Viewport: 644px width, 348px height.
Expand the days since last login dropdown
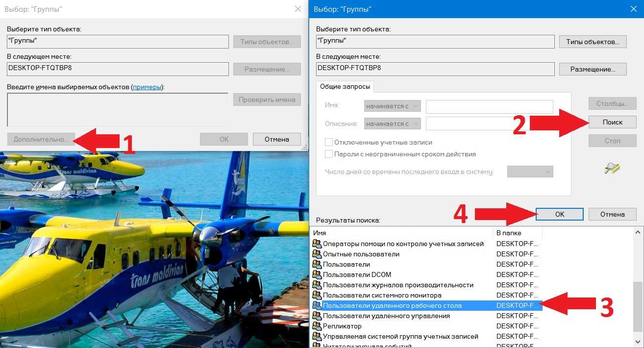[530, 172]
